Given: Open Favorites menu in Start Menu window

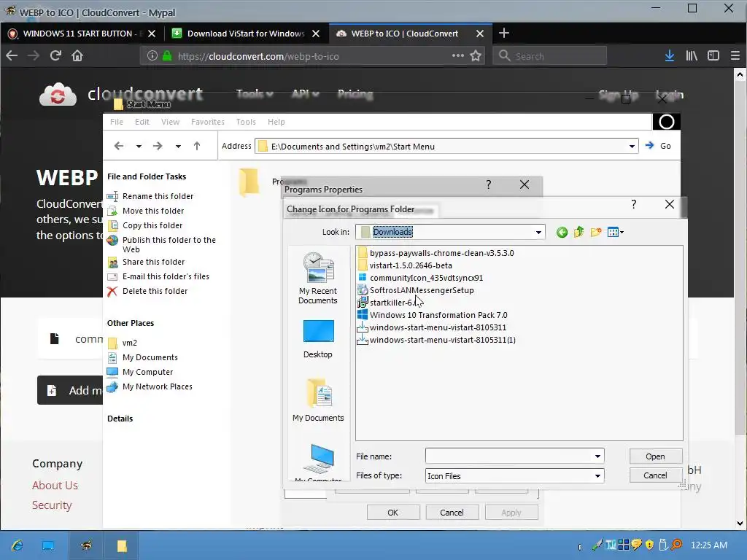Looking at the screenshot, I should [208, 122].
